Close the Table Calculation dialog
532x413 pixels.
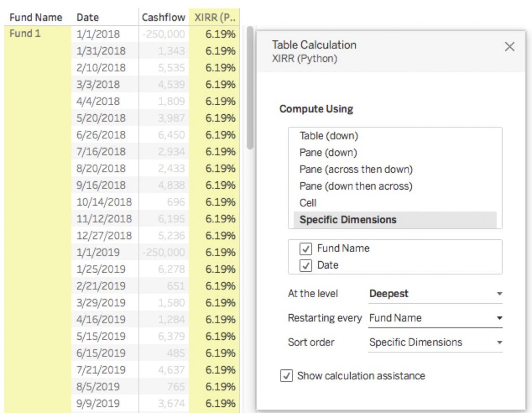point(509,47)
